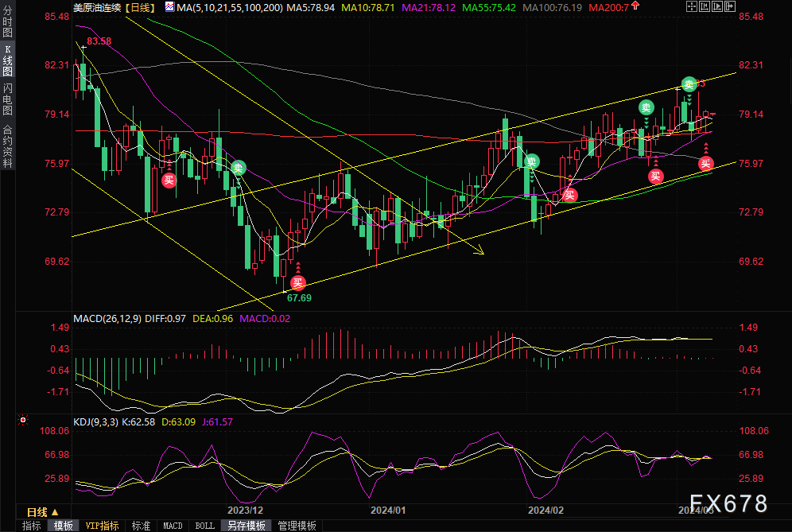Open the 分时图 view in left sidebar

pos(8,21)
